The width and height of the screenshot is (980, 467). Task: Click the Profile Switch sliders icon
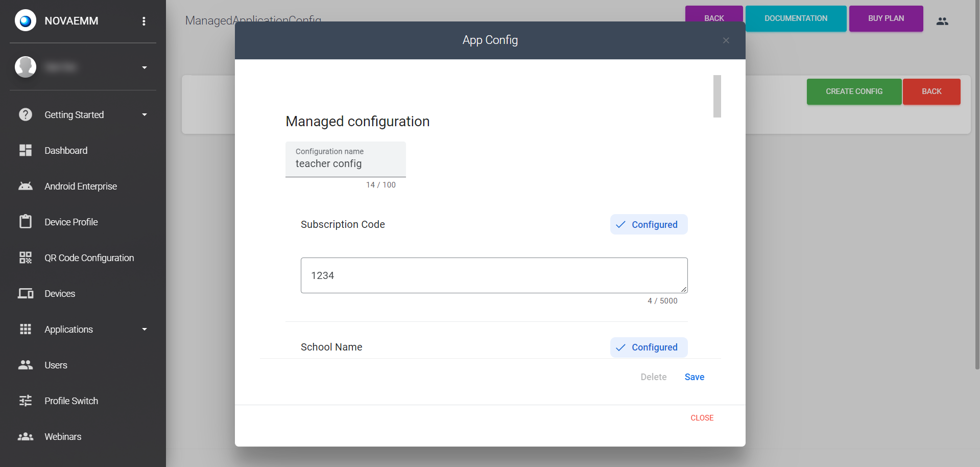[x=26, y=401]
